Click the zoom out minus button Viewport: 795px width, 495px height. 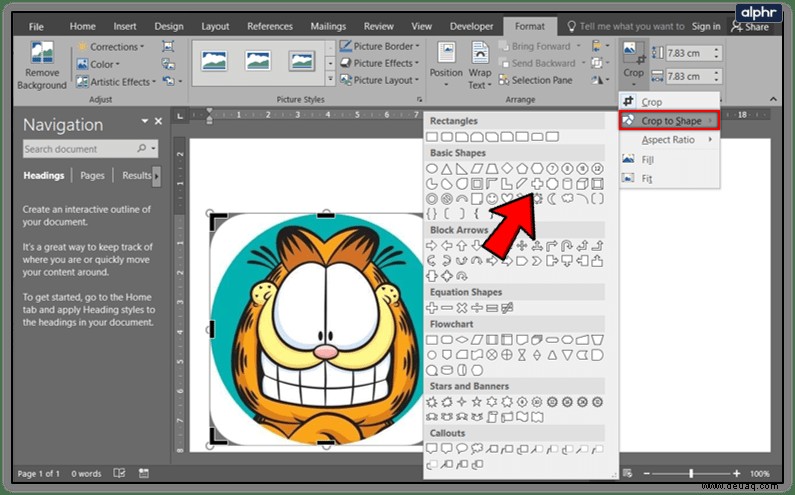coord(646,473)
